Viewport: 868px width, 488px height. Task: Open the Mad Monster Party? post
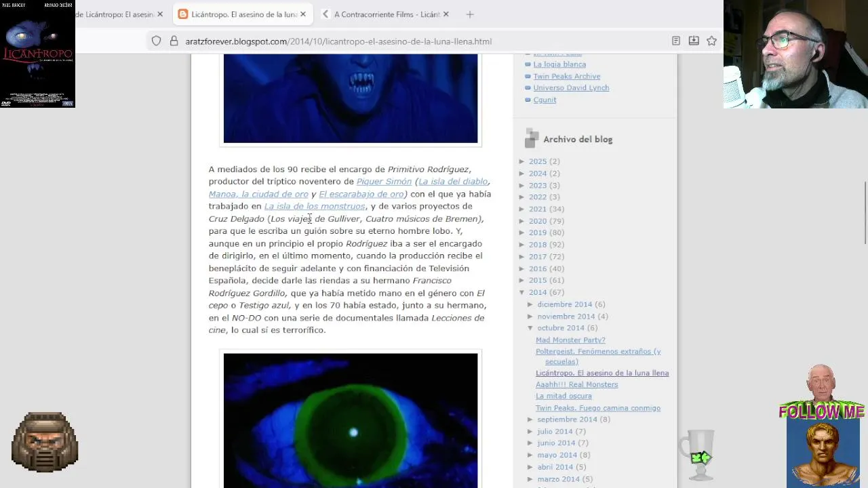pyautogui.click(x=570, y=340)
